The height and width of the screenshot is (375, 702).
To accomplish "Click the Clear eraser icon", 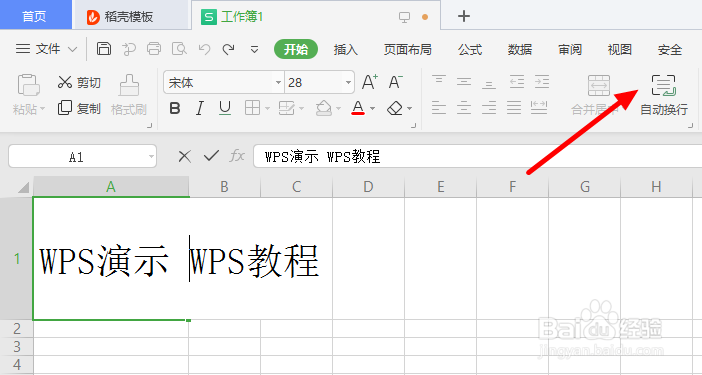I will point(395,108).
